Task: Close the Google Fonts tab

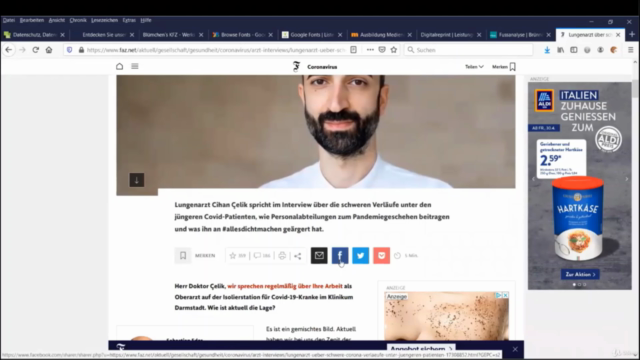Action: click(340, 35)
